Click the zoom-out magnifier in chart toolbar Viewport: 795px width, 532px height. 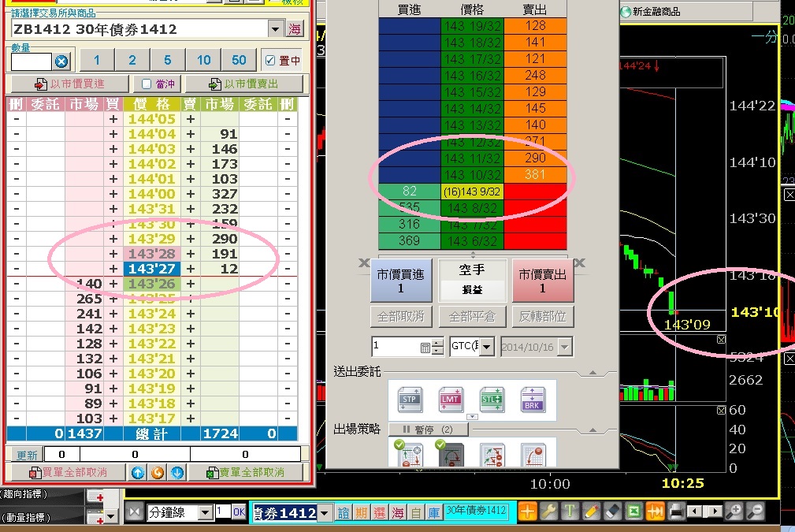pos(755,512)
